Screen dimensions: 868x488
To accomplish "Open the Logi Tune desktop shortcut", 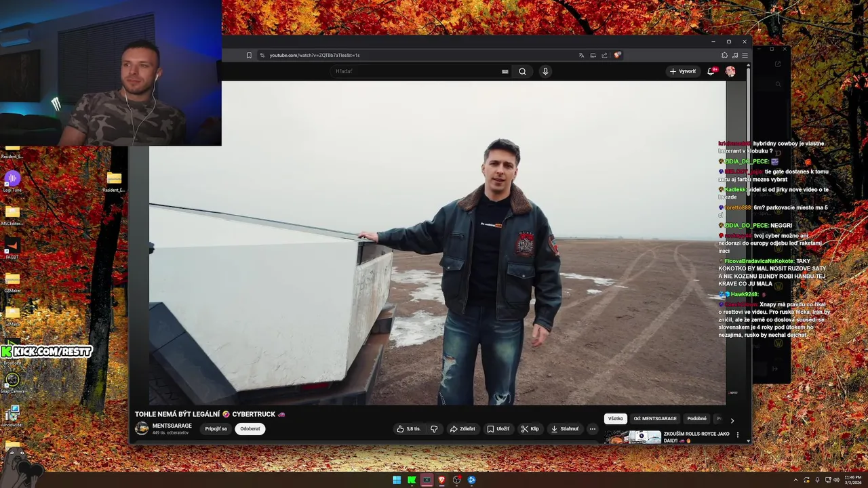I will pyautogui.click(x=12, y=182).
